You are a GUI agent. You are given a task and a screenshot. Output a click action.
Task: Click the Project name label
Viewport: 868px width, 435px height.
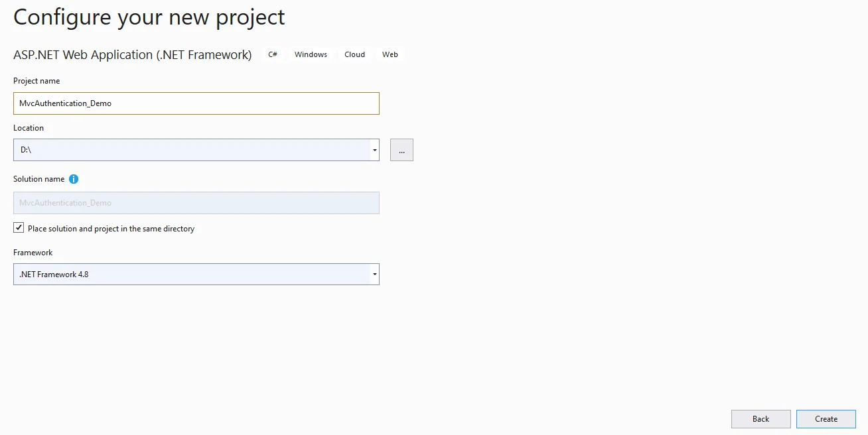tap(36, 81)
